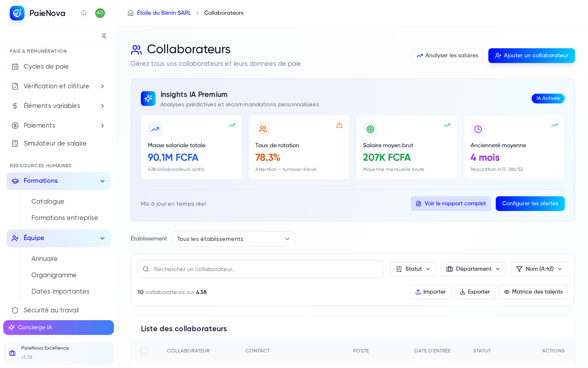Expand the Paiements submenu
This screenshot has height=368, width=588.
[102, 125]
